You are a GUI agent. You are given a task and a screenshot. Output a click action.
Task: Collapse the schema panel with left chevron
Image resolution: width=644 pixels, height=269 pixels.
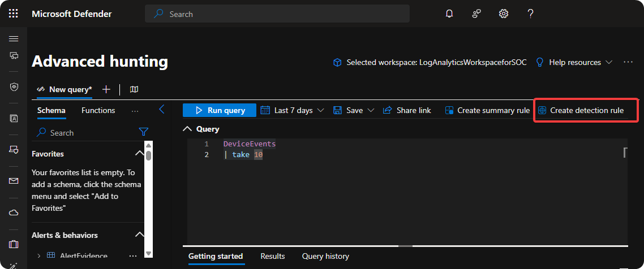point(161,110)
